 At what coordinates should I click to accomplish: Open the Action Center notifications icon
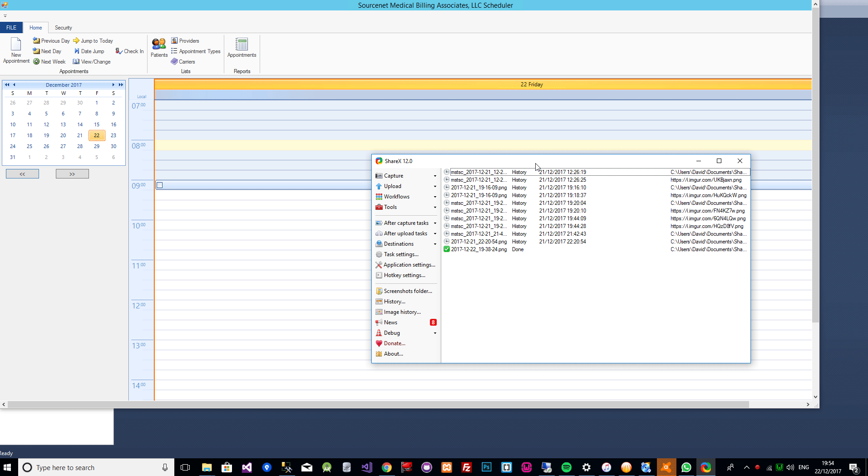[853, 467]
